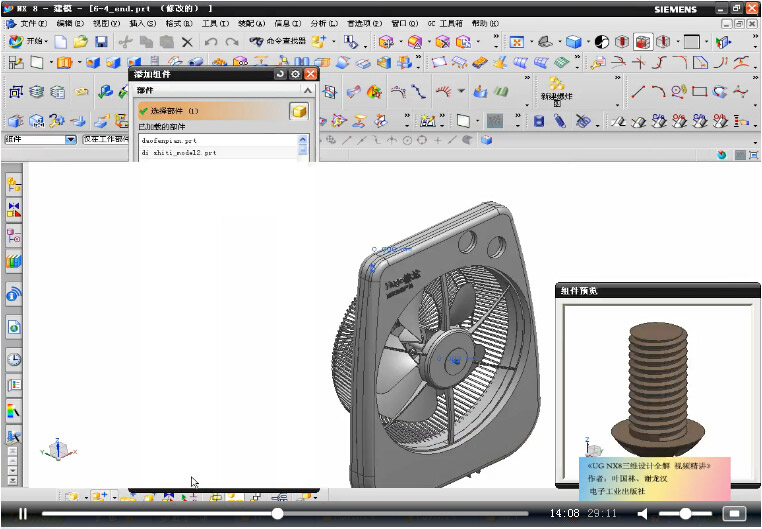762x529 pixels.
Task: Select the black-white face analysis display icon
Action: (602, 42)
